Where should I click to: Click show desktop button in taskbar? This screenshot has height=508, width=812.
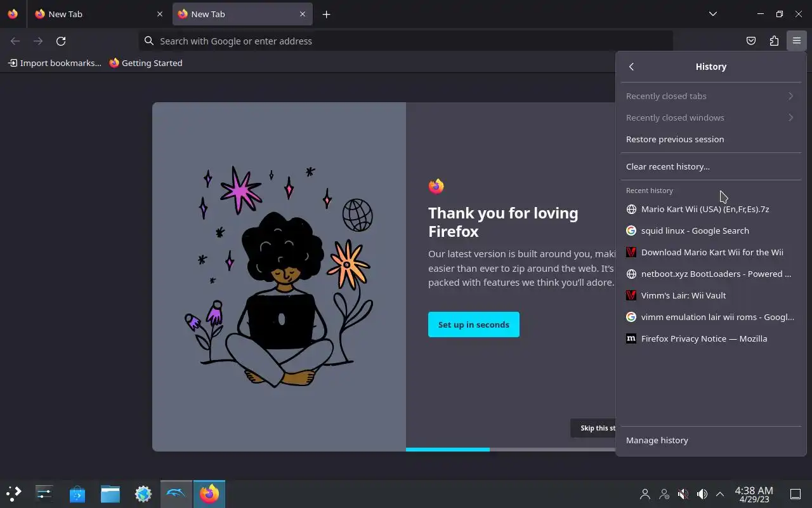[x=796, y=493]
